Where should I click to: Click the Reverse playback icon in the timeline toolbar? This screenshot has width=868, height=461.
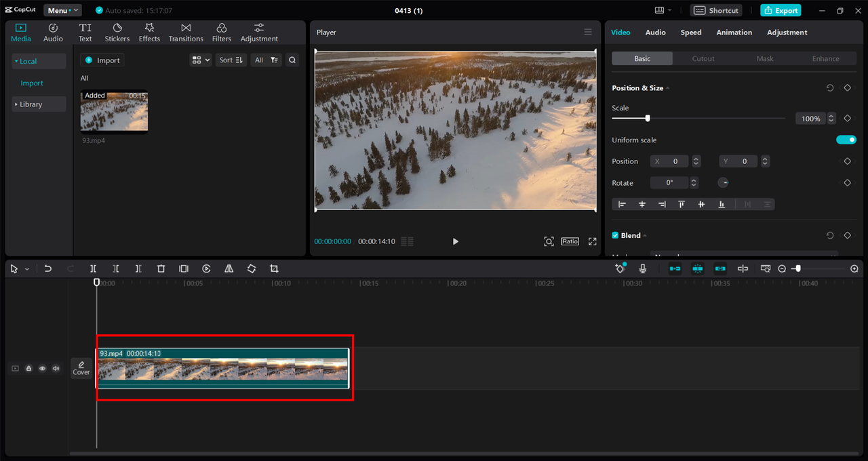pos(206,268)
